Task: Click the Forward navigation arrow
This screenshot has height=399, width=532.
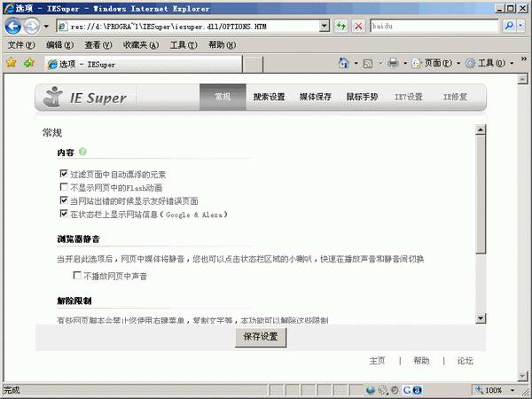Action: coord(32,26)
